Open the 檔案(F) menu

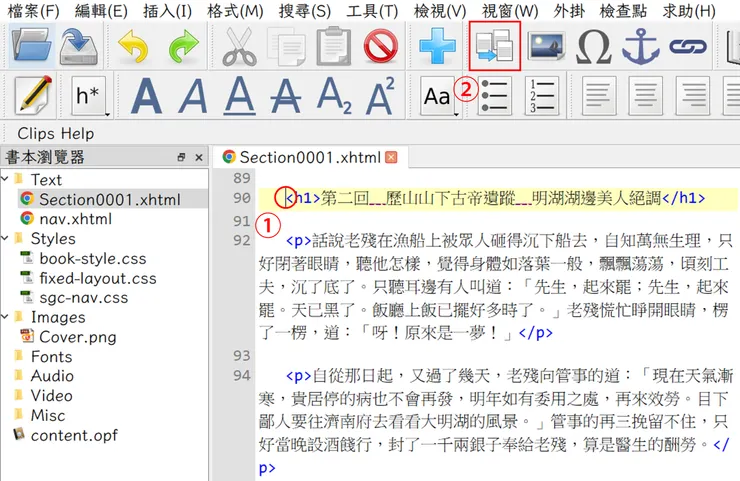(x=34, y=11)
